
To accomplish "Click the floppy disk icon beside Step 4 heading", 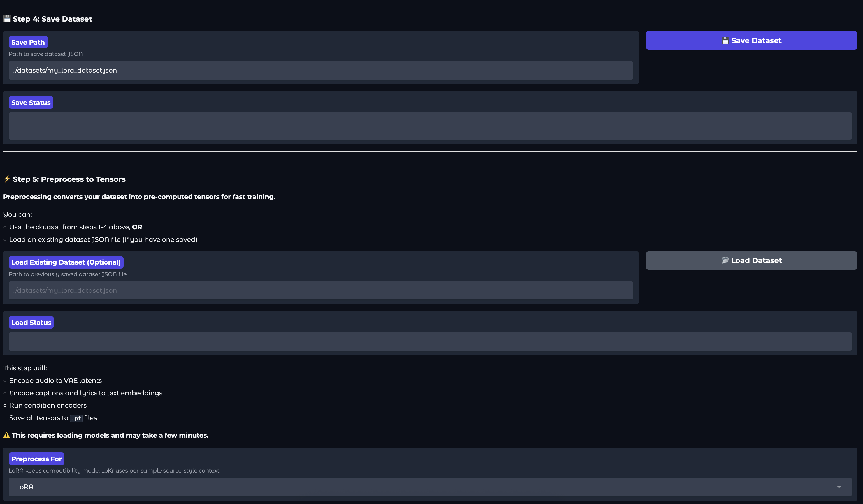I will pos(7,19).
